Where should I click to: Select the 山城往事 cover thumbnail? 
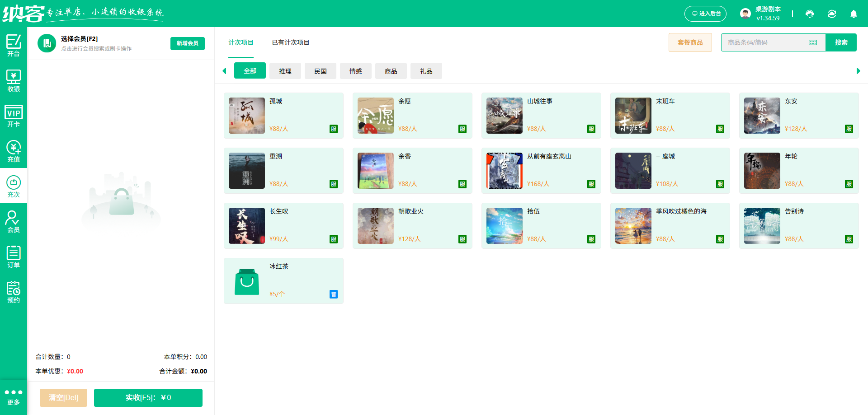coord(505,116)
